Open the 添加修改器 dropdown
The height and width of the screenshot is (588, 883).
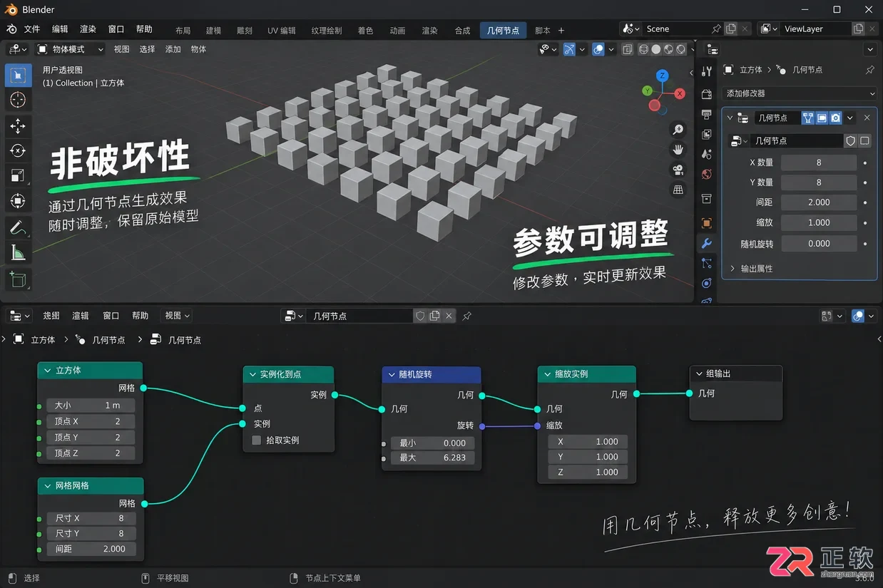pos(799,93)
